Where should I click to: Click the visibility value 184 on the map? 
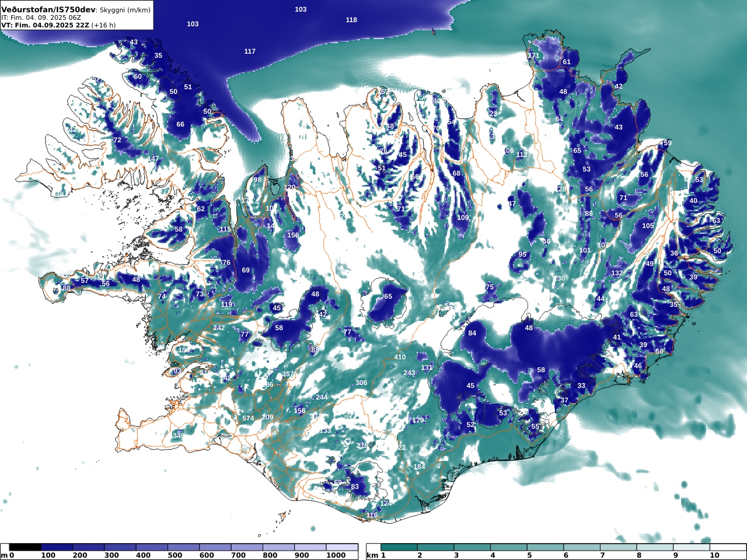click(419, 467)
